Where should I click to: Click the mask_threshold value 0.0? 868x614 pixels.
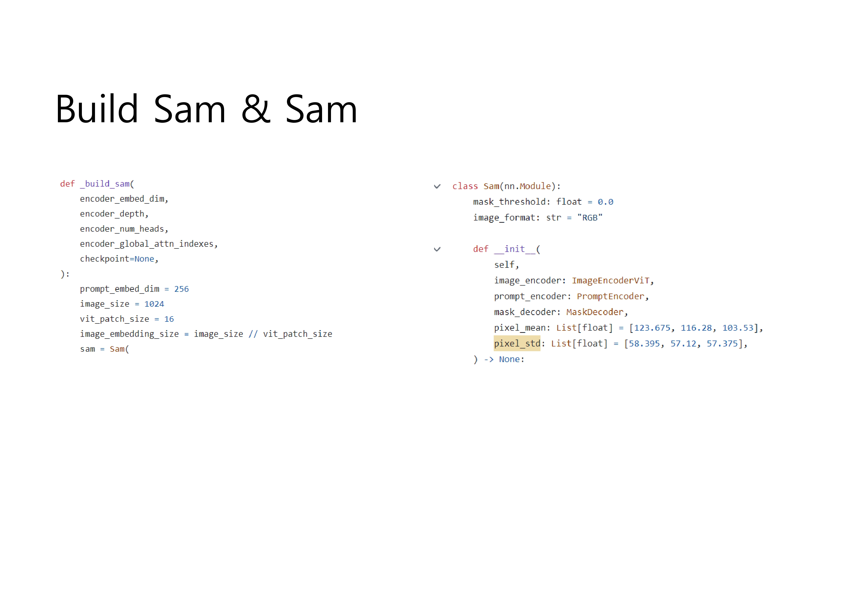click(x=605, y=202)
